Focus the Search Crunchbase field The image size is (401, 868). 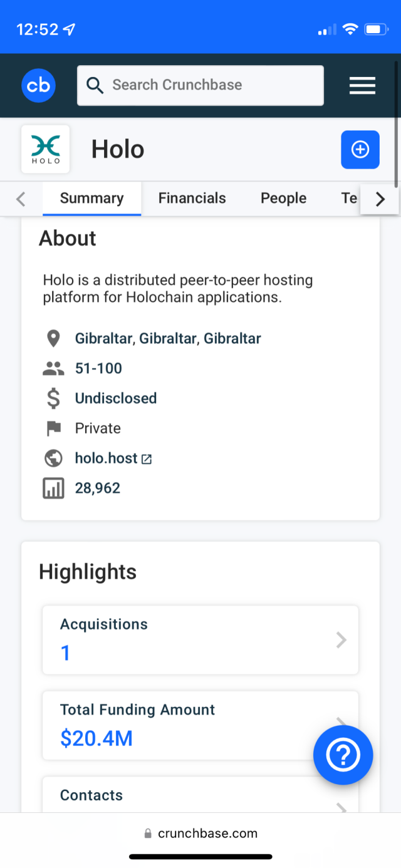click(200, 85)
